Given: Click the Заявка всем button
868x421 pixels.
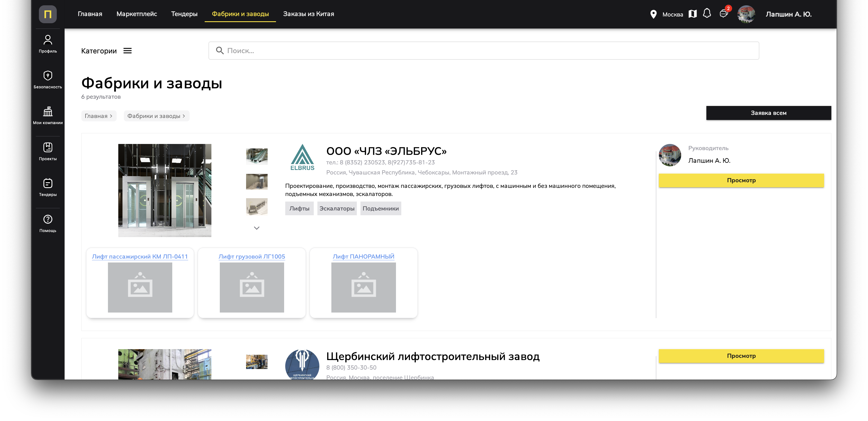Looking at the screenshot, I should (x=769, y=113).
